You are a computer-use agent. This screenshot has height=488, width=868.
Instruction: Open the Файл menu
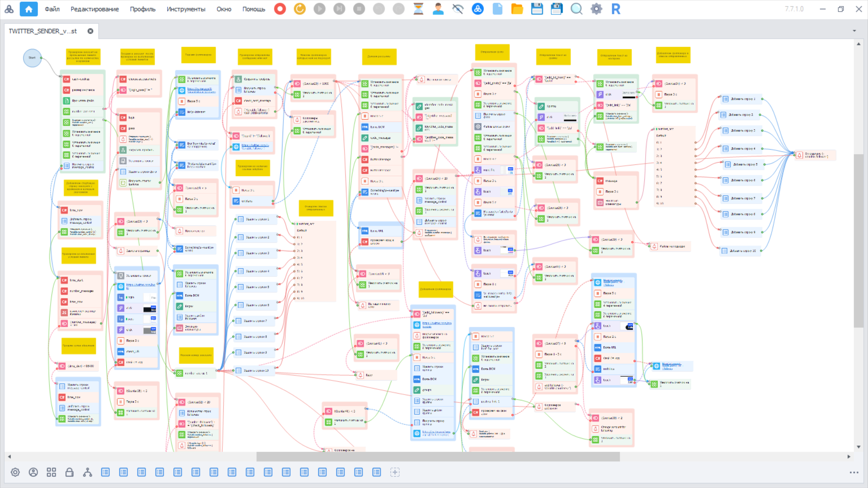pyautogui.click(x=52, y=9)
